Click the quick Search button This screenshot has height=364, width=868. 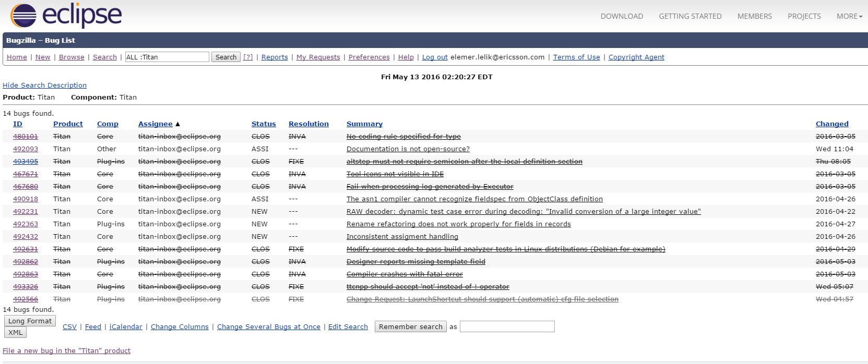225,57
